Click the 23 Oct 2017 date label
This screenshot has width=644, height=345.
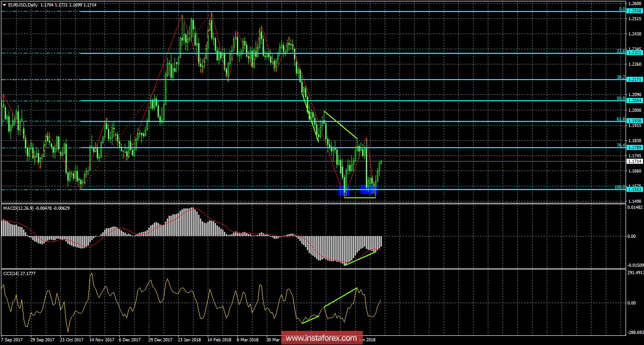coord(71,340)
